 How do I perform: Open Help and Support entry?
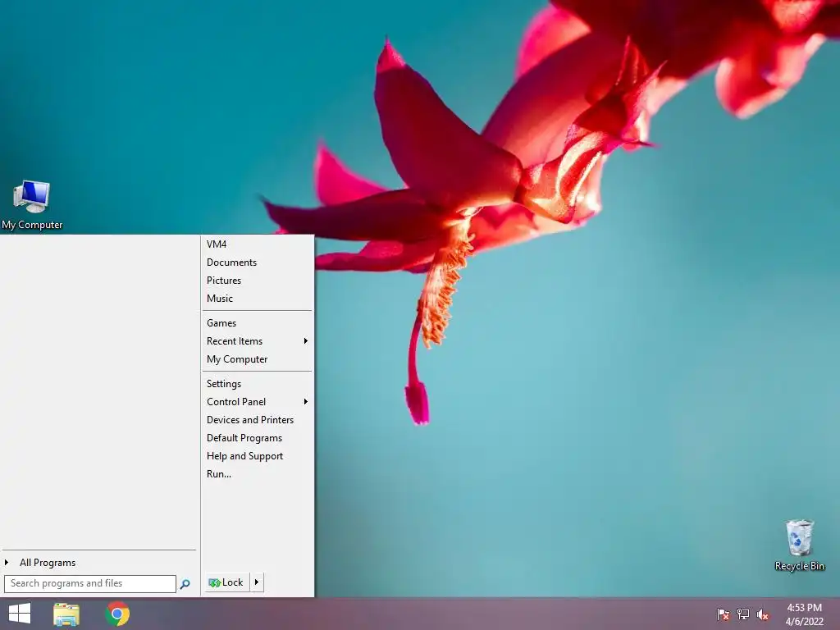(257, 456)
